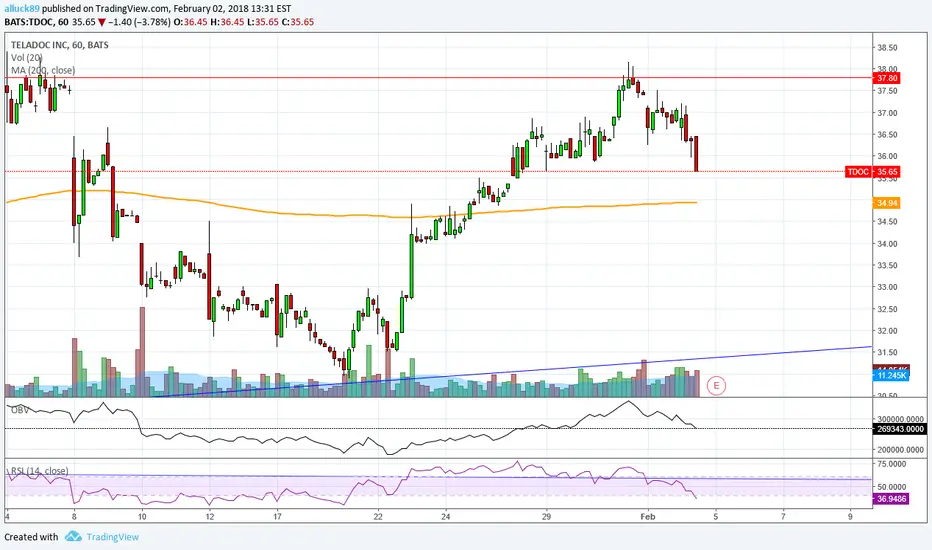Click the 29 date label on time axis
Viewport: 932px width, 550px height.
click(x=546, y=517)
